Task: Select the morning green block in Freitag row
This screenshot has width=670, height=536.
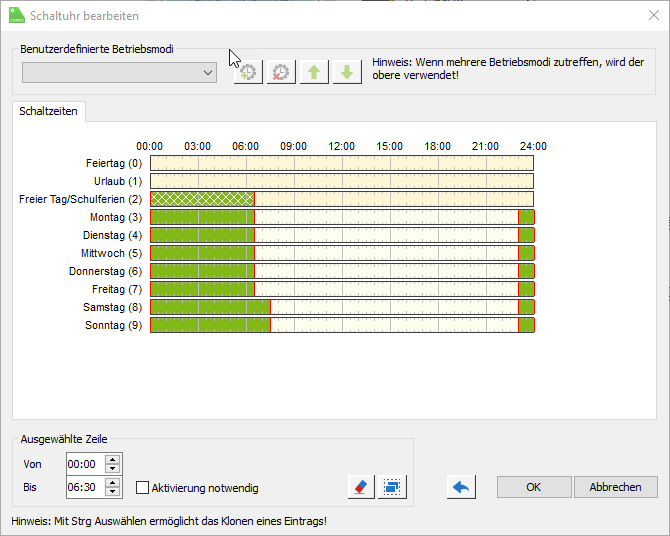Action: (202, 289)
